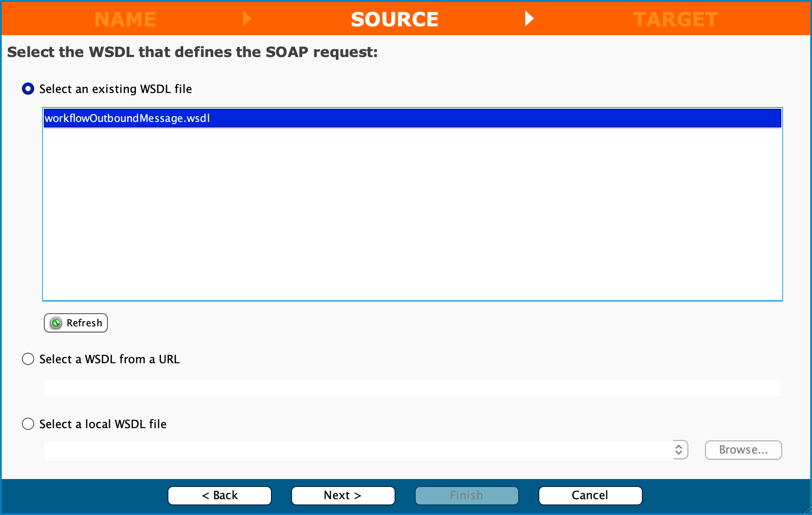
Task: Click the green Refresh icon
Action: click(56, 323)
